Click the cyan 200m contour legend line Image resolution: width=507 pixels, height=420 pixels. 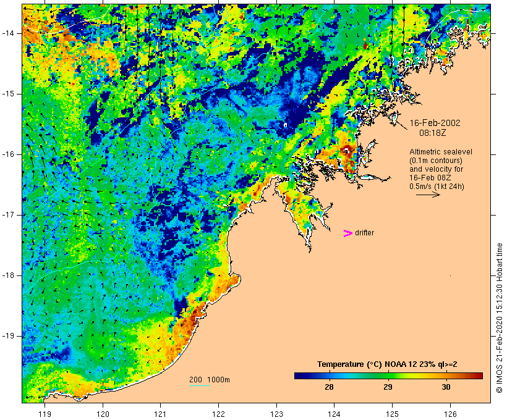(x=200, y=385)
